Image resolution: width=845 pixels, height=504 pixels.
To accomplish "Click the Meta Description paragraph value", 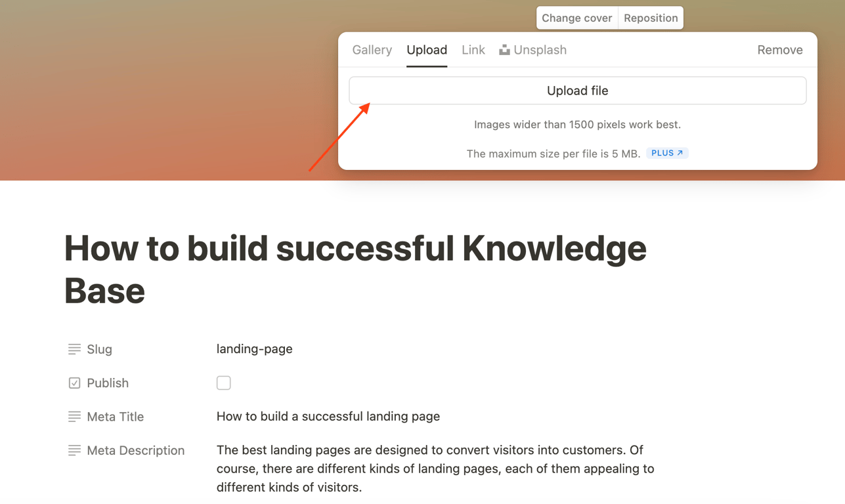I will point(435,469).
